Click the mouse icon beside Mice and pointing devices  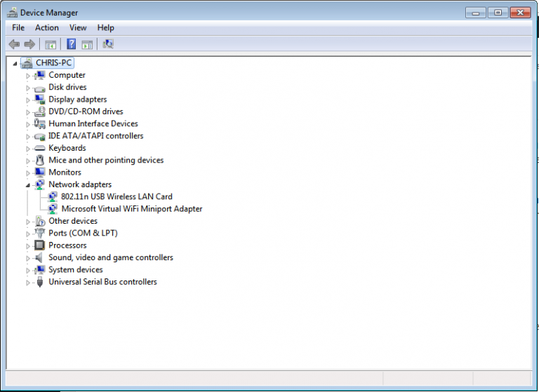(x=40, y=160)
